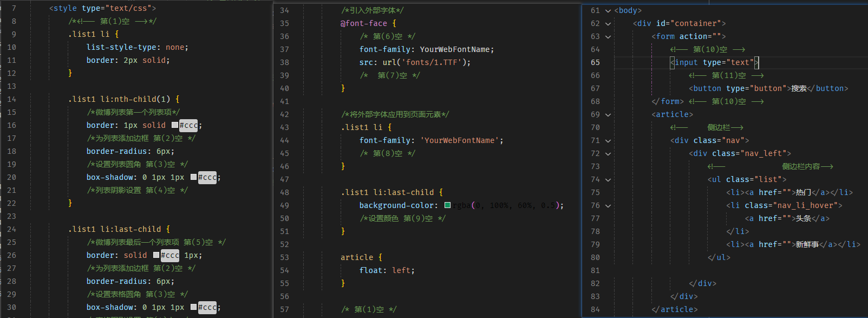Click the 第(8)空 comment on line 45
Image resolution: width=868 pixels, height=318 pixels.
(387, 153)
